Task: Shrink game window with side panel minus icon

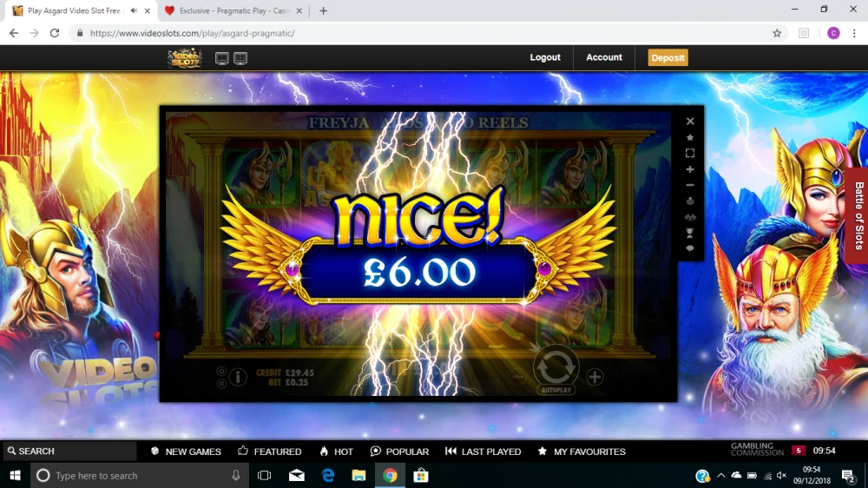Action: [690, 186]
